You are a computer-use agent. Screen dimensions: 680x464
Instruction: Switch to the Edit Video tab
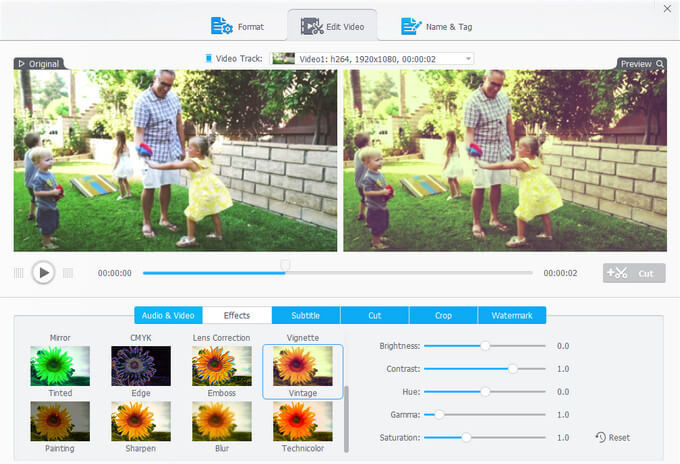pyautogui.click(x=332, y=26)
